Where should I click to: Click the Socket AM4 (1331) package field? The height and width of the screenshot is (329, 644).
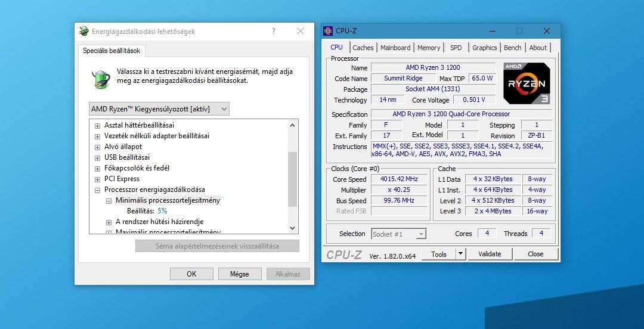point(433,89)
